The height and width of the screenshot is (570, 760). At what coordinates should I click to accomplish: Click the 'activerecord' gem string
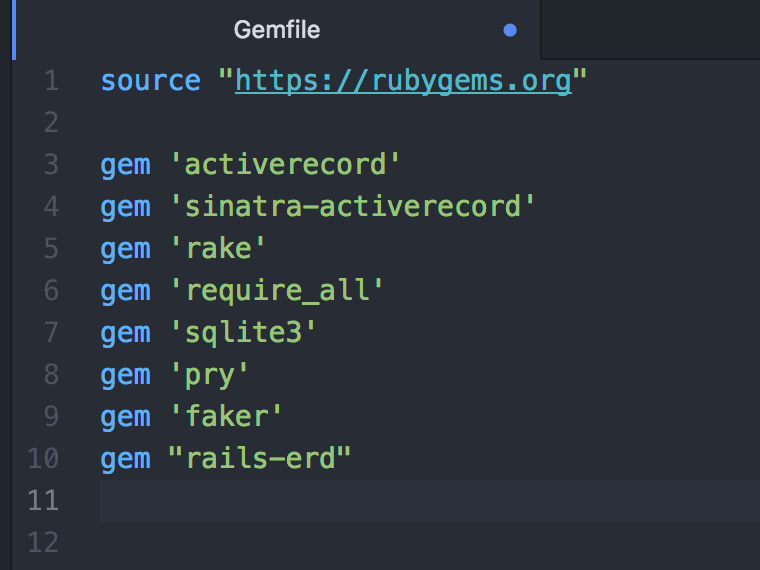pyautogui.click(x=285, y=165)
